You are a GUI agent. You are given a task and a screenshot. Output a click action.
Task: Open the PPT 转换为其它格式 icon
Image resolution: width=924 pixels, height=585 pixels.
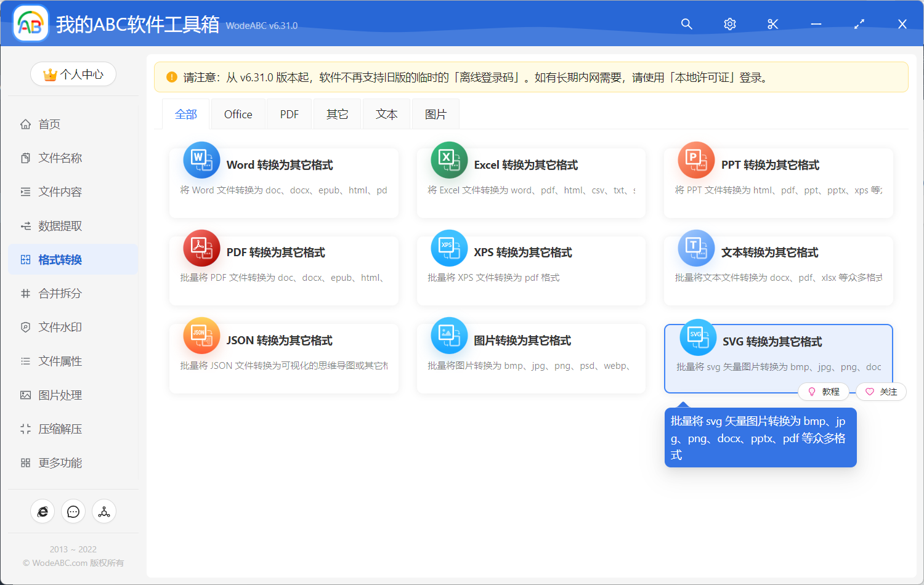[696, 159]
